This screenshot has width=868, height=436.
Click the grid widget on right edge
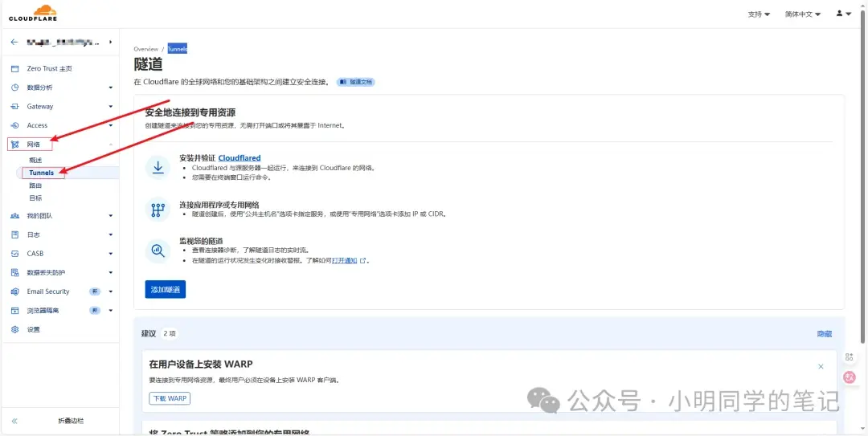(850, 357)
